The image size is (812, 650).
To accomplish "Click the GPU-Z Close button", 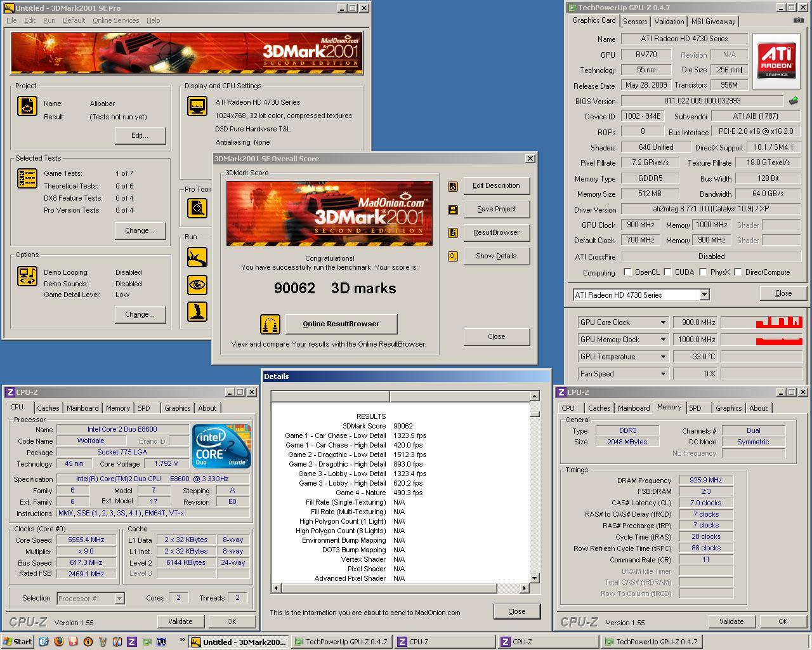I will [783, 293].
